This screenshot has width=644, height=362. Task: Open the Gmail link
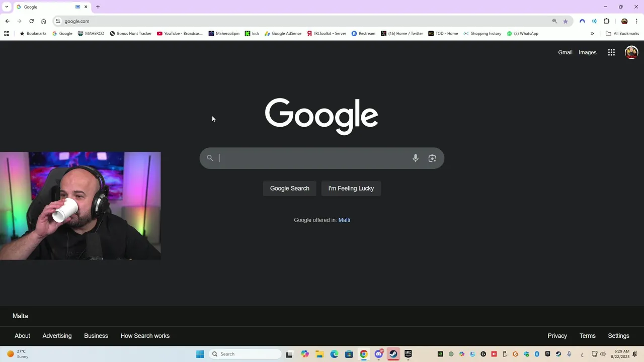coord(565,52)
